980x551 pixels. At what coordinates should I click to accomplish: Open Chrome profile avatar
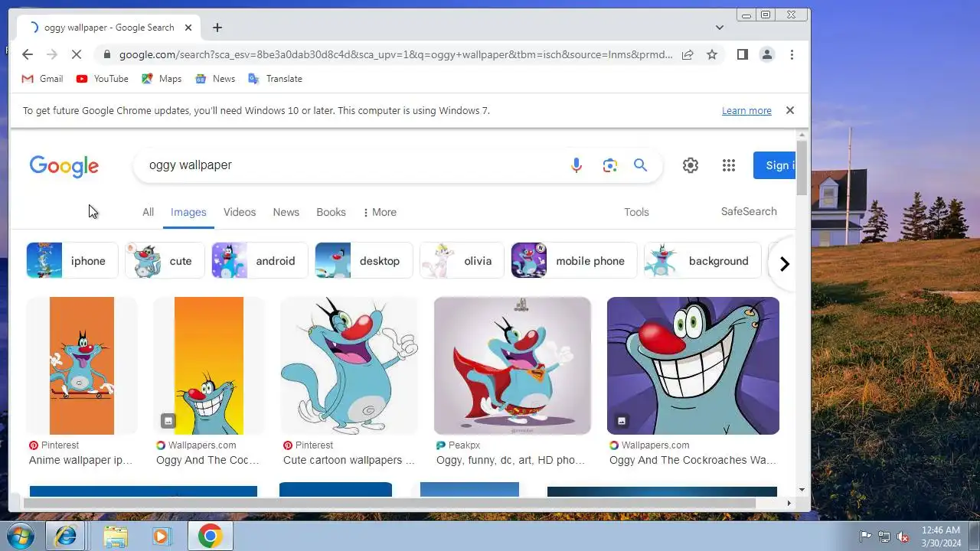[766, 54]
